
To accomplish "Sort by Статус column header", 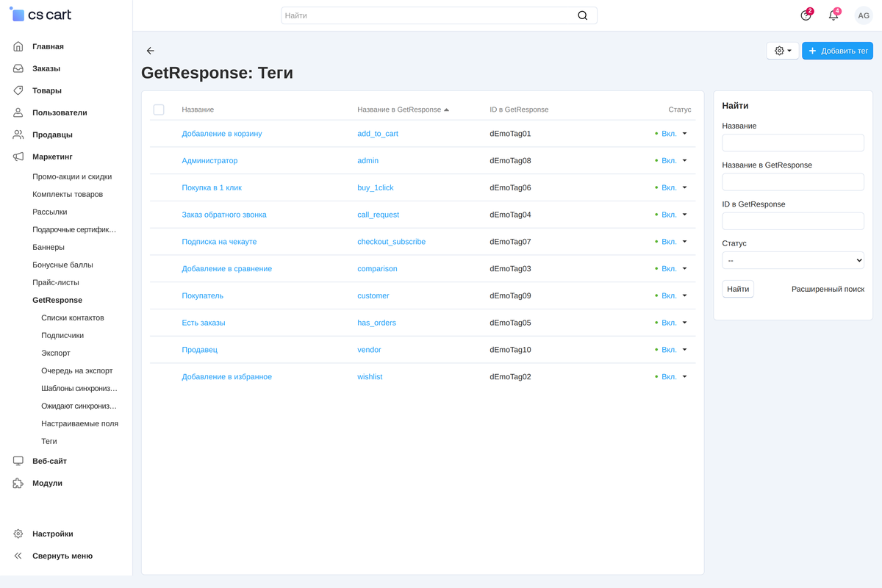I will (x=680, y=110).
